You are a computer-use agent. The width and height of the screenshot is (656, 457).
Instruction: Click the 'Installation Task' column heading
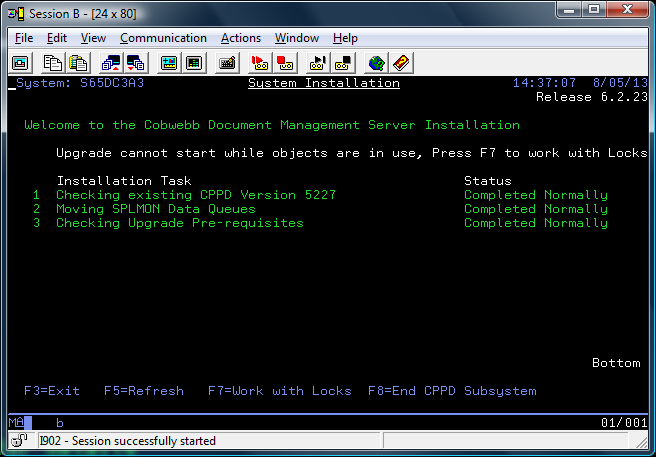(124, 181)
